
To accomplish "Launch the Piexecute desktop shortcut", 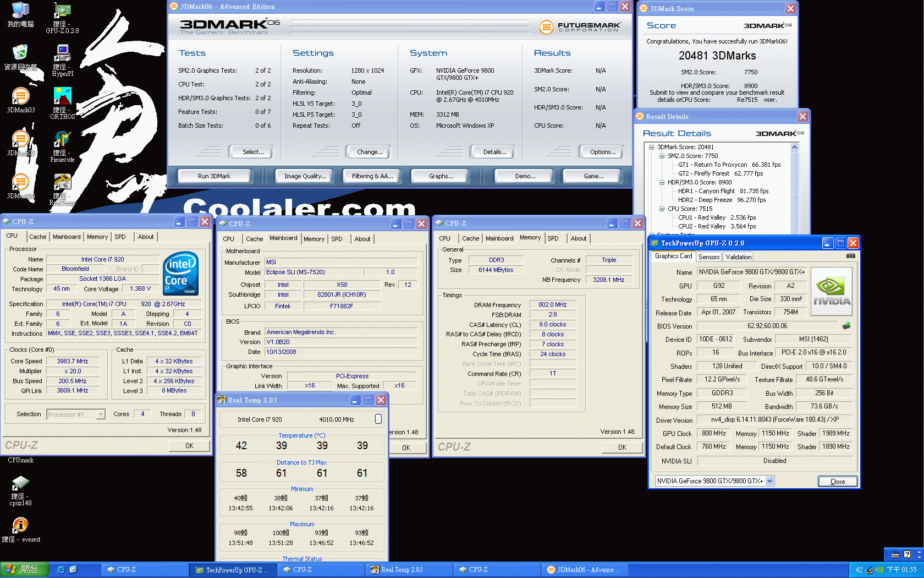I will click(x=62, y=146).
